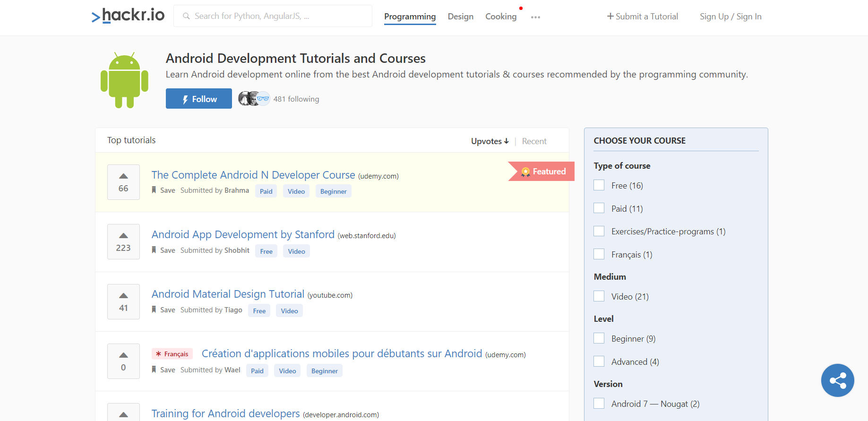This screenshot has width=868, height=421.
Task: Upvote Android App Development by Stanford
Action: 123,241
